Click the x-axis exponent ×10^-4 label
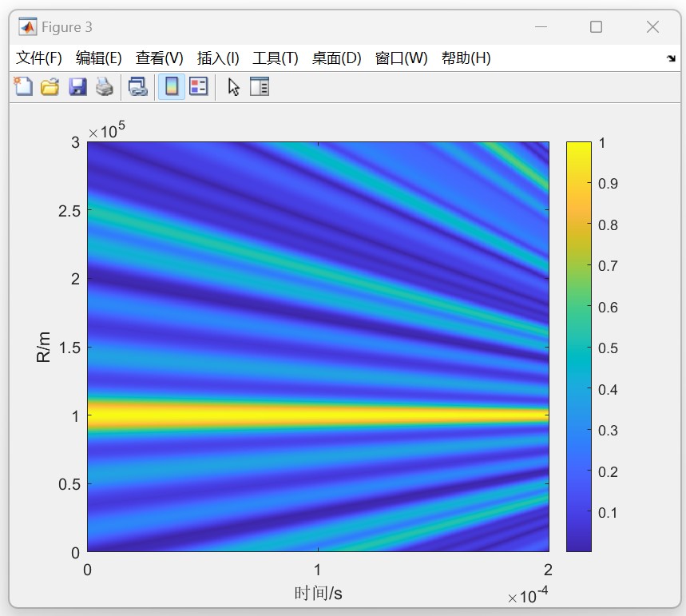This screenshot has width=686, height=616. 528,595
